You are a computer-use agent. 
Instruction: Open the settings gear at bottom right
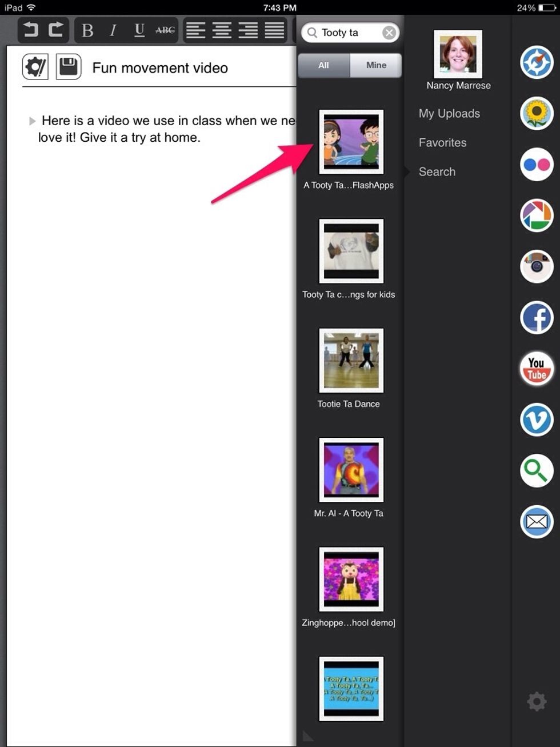536,701
